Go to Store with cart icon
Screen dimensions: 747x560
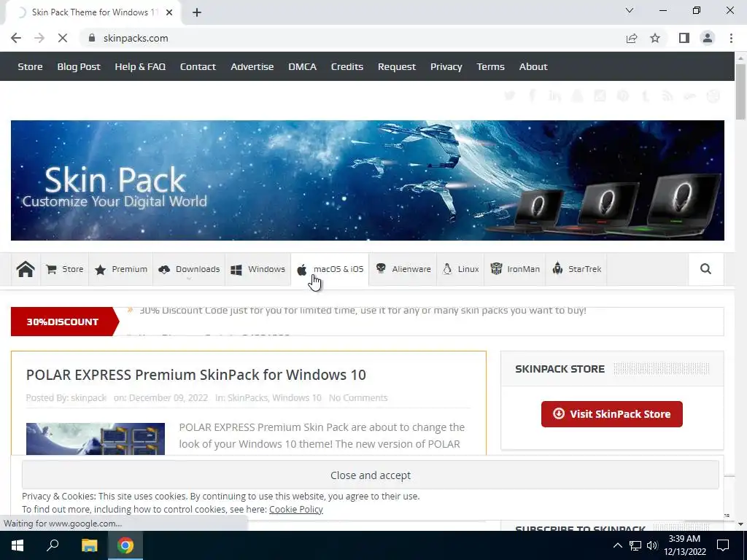65,270
